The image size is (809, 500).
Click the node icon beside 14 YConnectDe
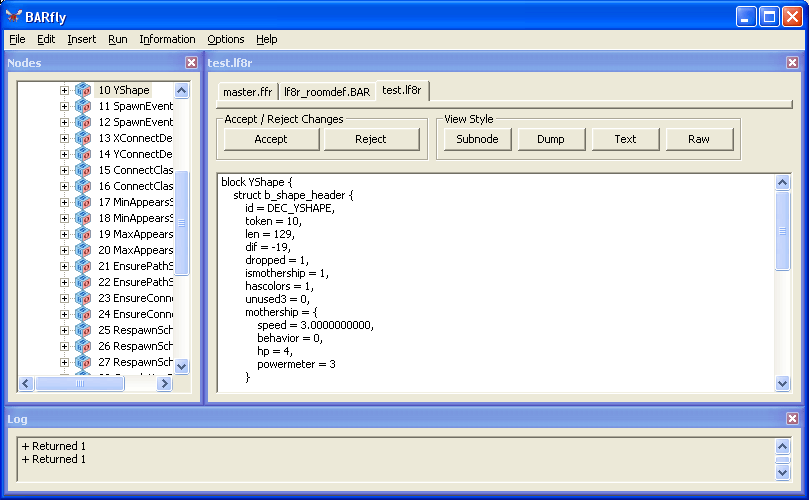83,154
